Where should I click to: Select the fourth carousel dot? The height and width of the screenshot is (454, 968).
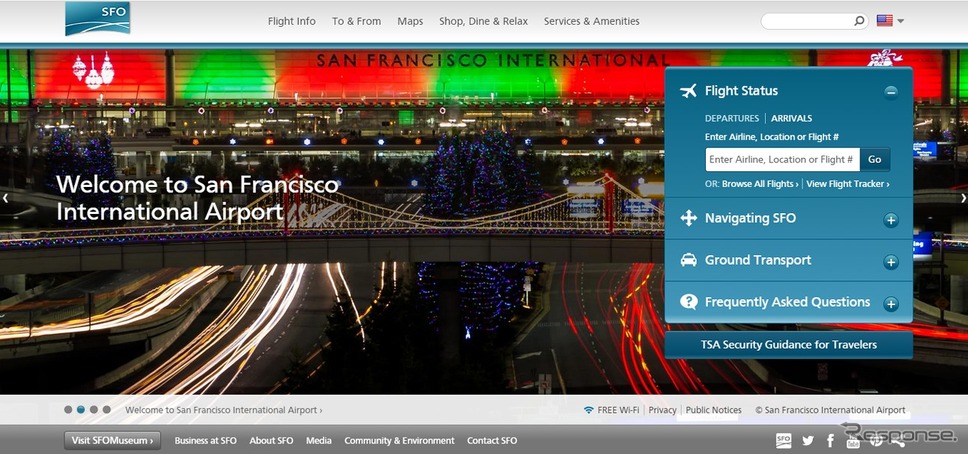click(x=107, y=410)
